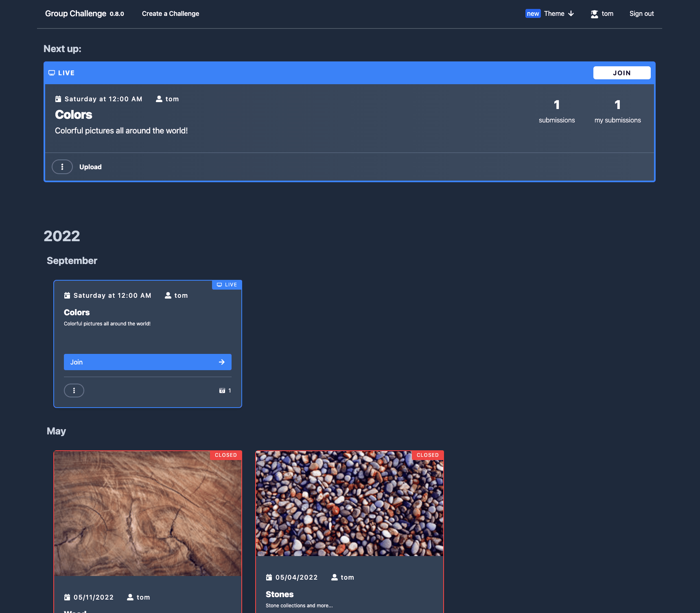Click the JOIN button in the live banner
The width and height of the screenshot is (700, 613).
pyautogui.click(x=622, y=73)
